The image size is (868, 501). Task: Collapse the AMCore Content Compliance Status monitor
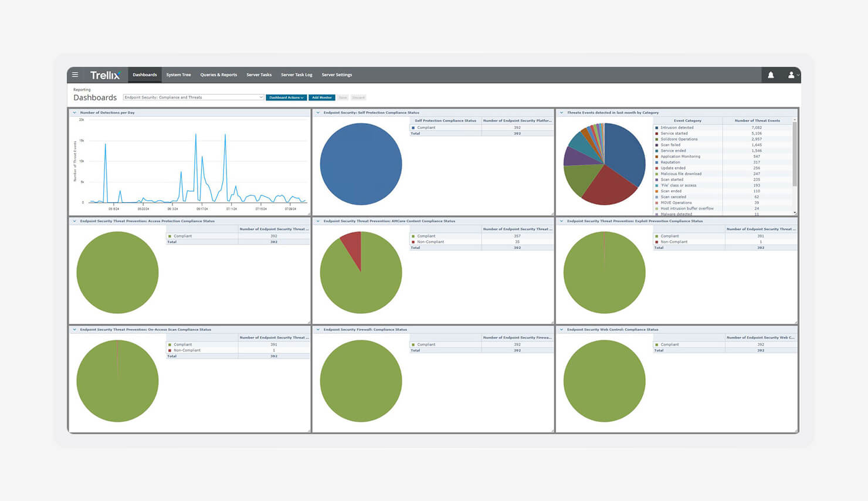(x=318, y=221)
